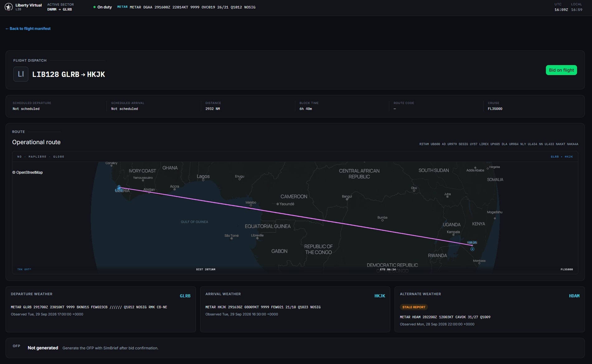Image resolution: width=592 pixels, height=364 pixels.
Task: Click the Liberty Virtual star logo
Action: click(9, 7)
